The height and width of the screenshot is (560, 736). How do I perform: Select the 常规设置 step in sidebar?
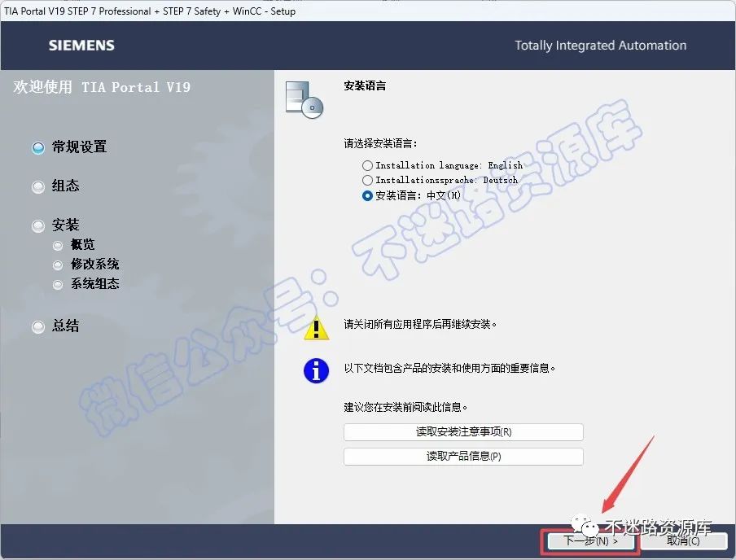[x=69, y=147]
